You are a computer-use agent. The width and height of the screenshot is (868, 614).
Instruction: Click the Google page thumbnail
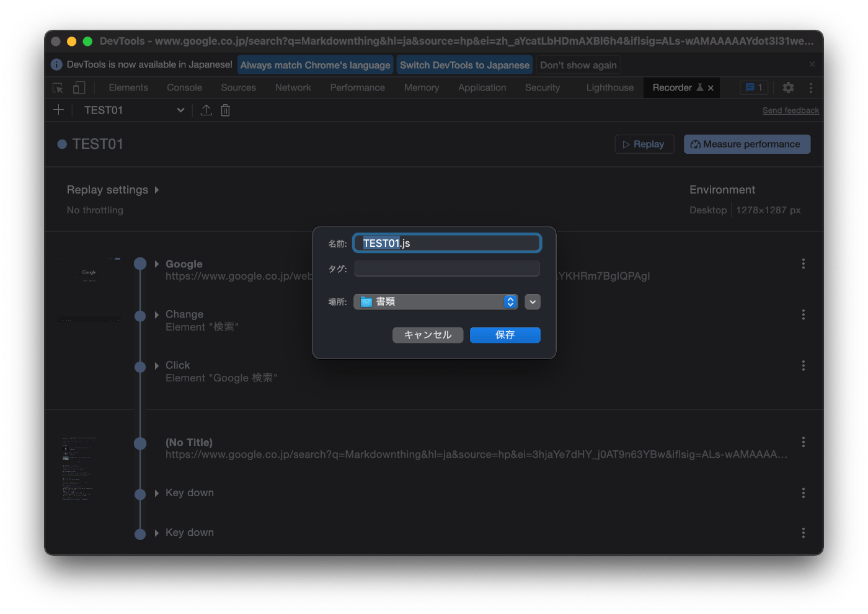89,288
